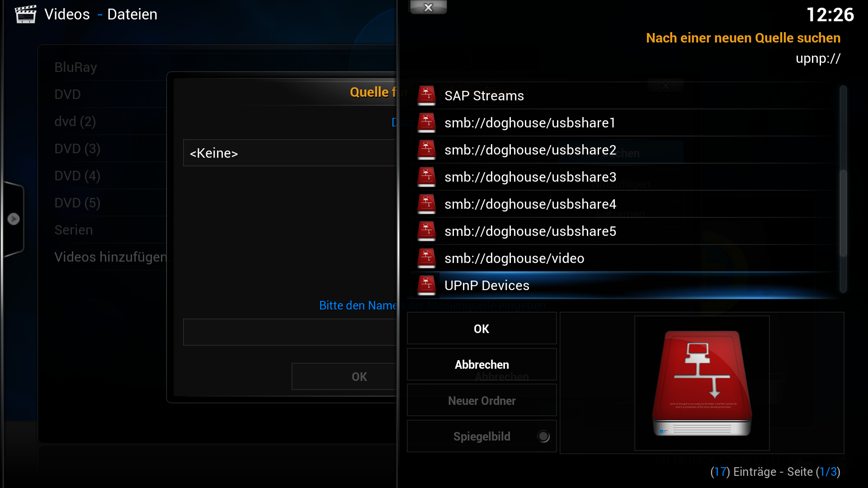The height and width of the screenshot is (488, 868).
Task: Expand the left sidebar arrow tab
Action: pos(13,219)
